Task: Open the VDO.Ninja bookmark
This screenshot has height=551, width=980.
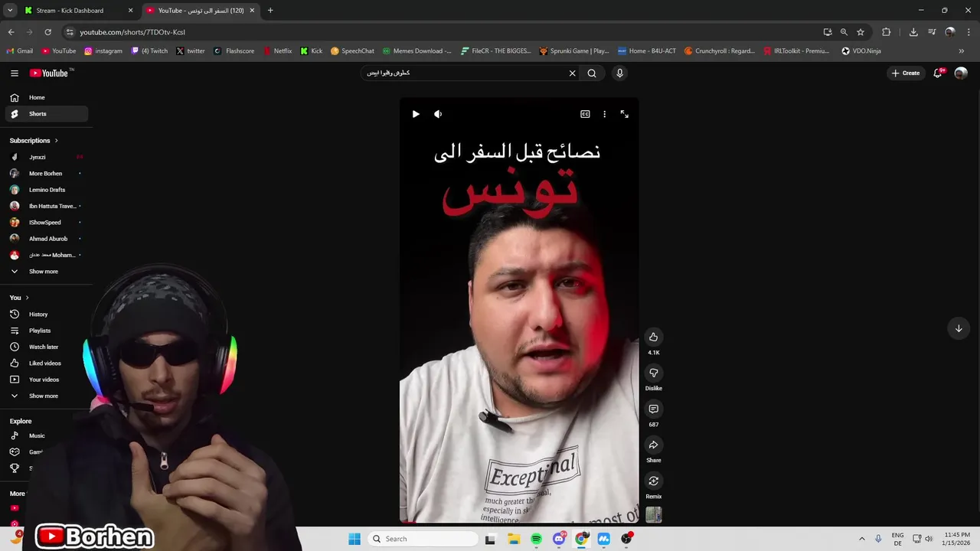Action: [x=861, y=51]
